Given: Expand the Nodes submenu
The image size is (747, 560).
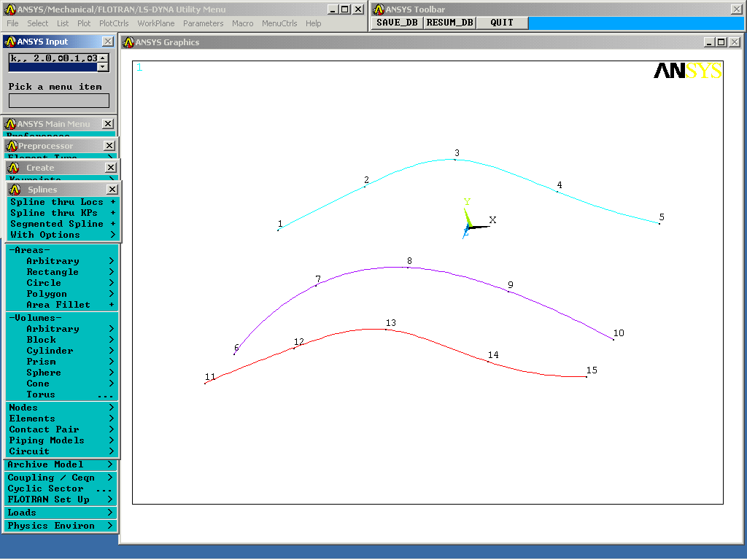Looking at the screenshot, I should click(x=62, y=408).
